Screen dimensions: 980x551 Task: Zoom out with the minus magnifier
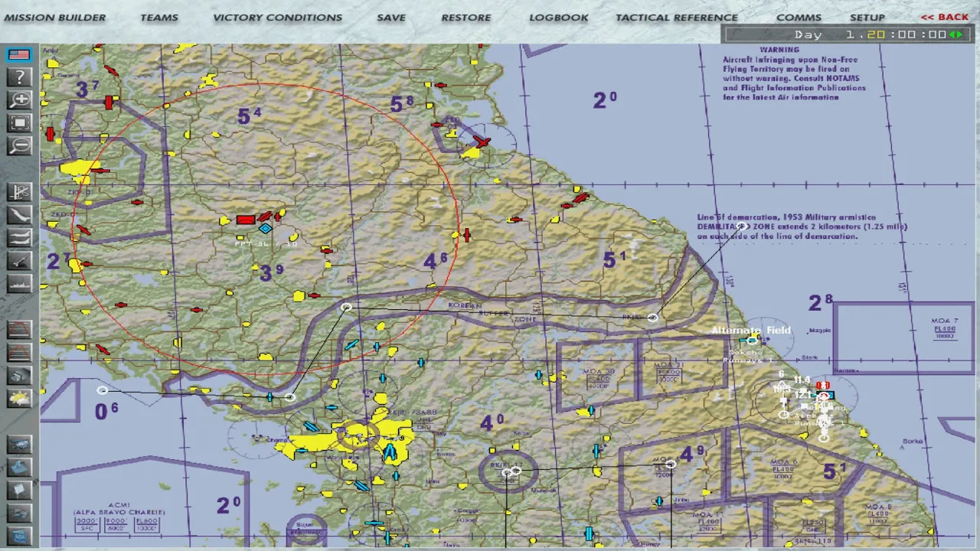(19, 146)
